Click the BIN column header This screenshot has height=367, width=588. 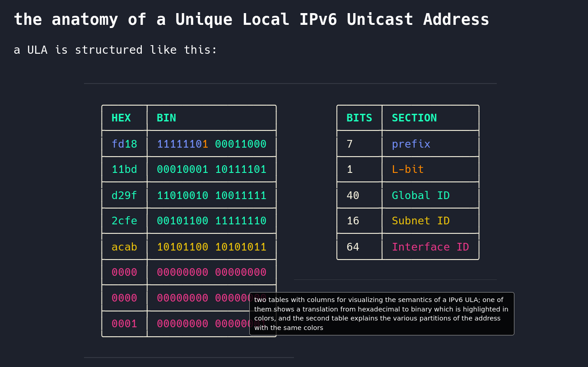[166, 118]
